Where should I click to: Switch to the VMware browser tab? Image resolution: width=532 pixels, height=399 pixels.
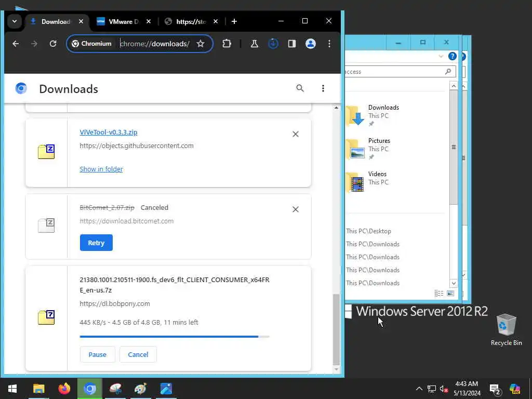coord(123,22)
